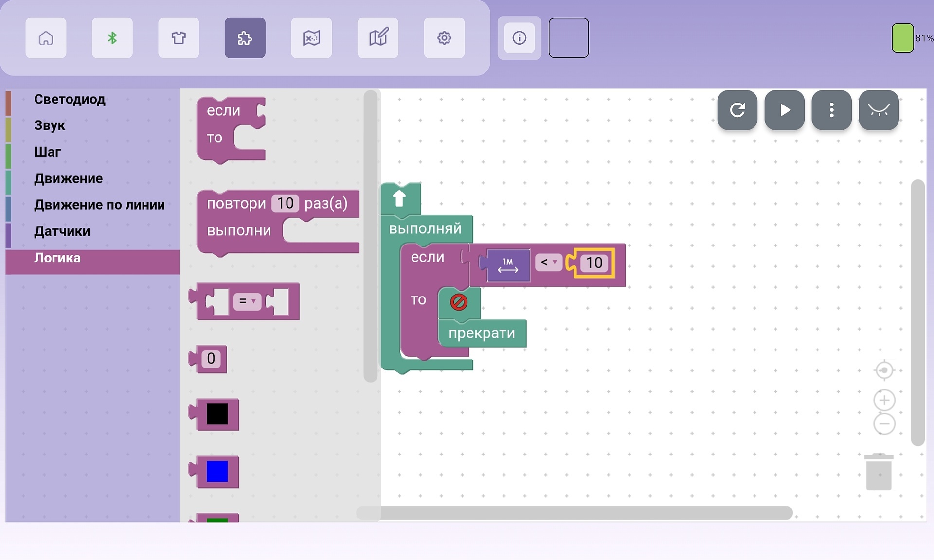
Task: Click the info circle icon
Action: [519, 38]
